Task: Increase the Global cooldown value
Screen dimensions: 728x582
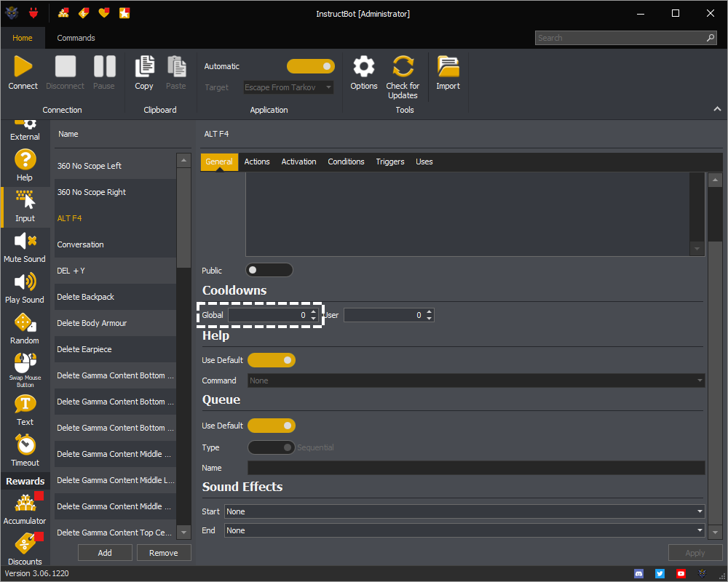Action: click(x=314, y=311)
